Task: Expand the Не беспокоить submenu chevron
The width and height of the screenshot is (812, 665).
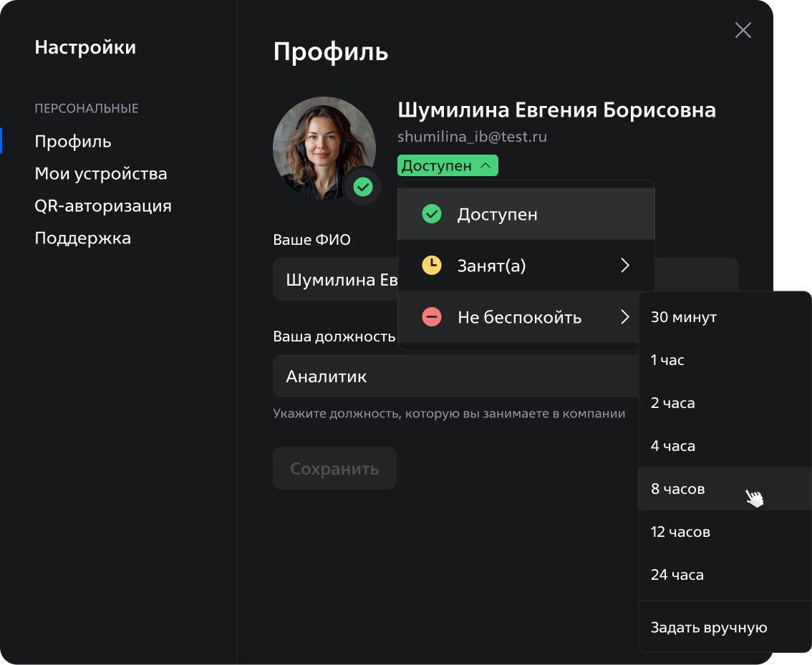Action: (625, 317)
